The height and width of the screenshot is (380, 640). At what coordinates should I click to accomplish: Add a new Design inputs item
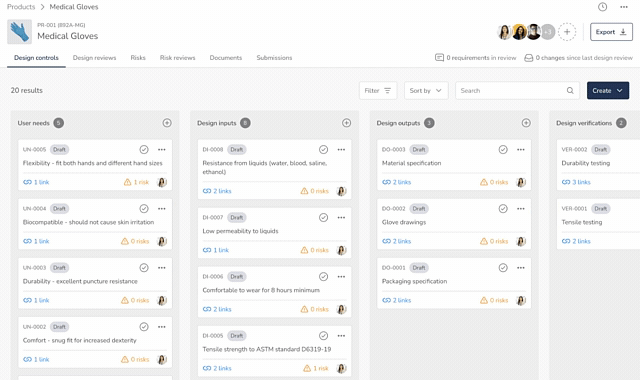(x=347, y=123)
